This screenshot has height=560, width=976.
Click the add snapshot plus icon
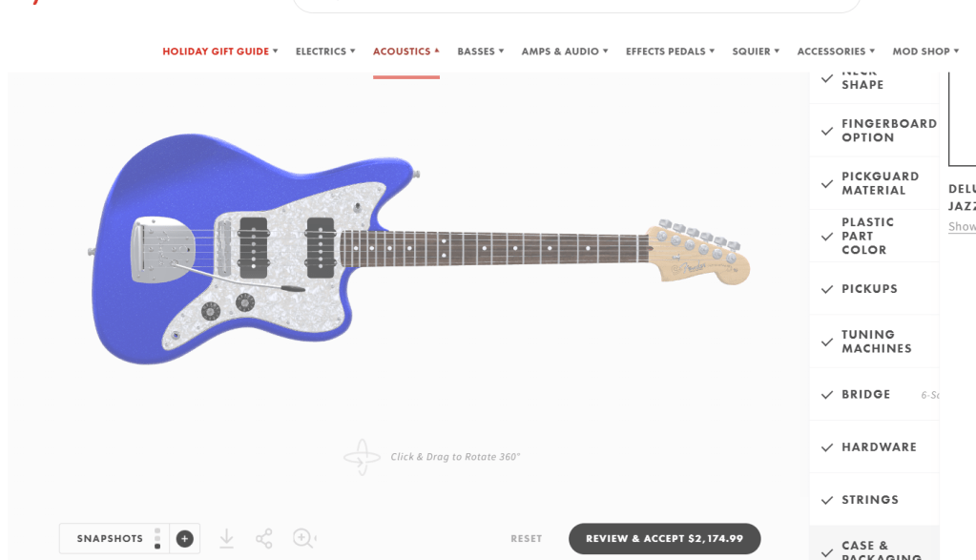(x=184, y=539)
